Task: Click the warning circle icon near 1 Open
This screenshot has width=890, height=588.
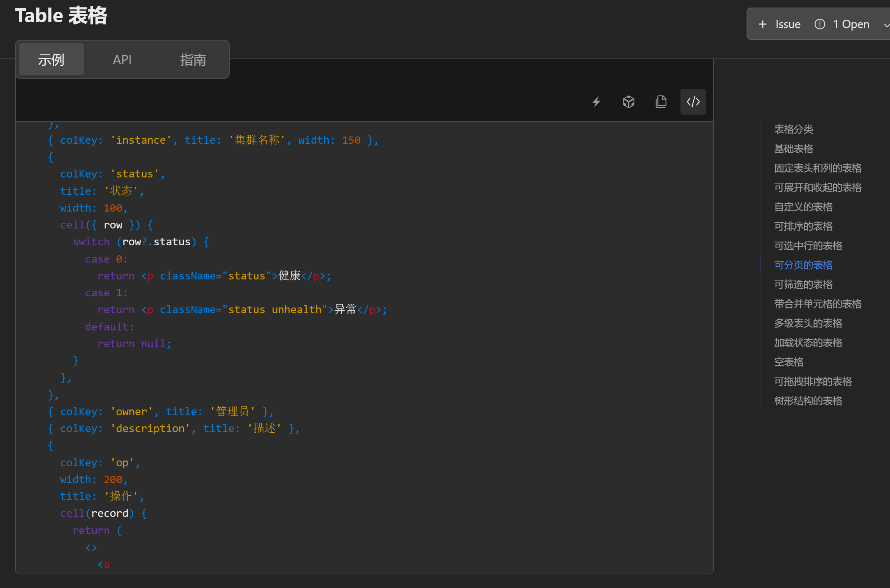Action: [820, 24]
